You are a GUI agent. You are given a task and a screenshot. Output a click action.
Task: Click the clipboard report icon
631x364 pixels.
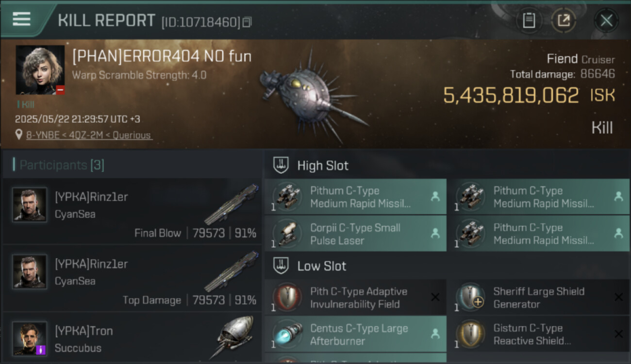click(x=529, y=20)
